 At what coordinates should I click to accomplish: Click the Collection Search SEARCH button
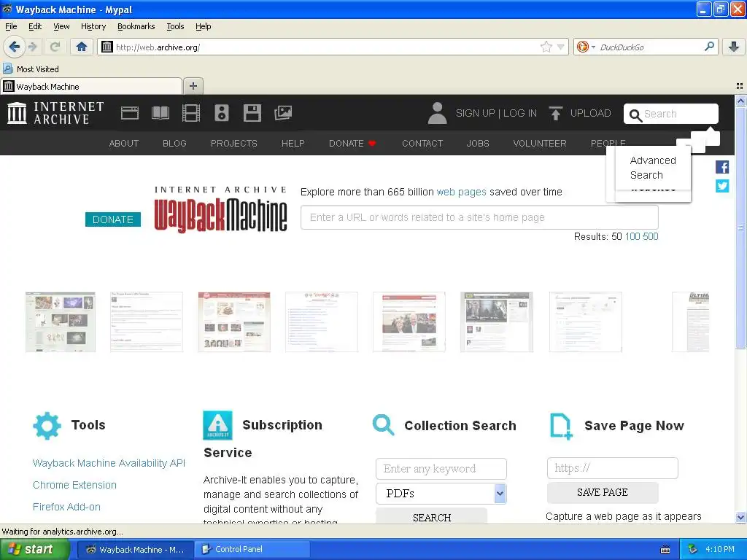coord(432,517)
